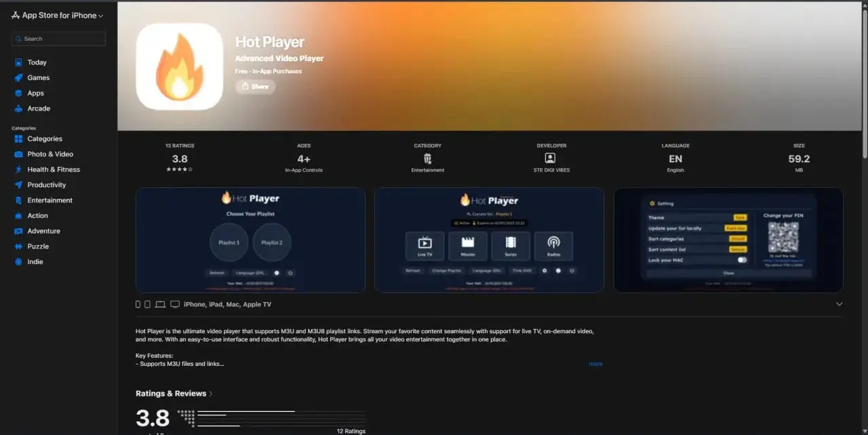The width and height of the screenshot is (868, 435).
Task: Click the Indie icon in sidebar
Action: pos(18,262)
